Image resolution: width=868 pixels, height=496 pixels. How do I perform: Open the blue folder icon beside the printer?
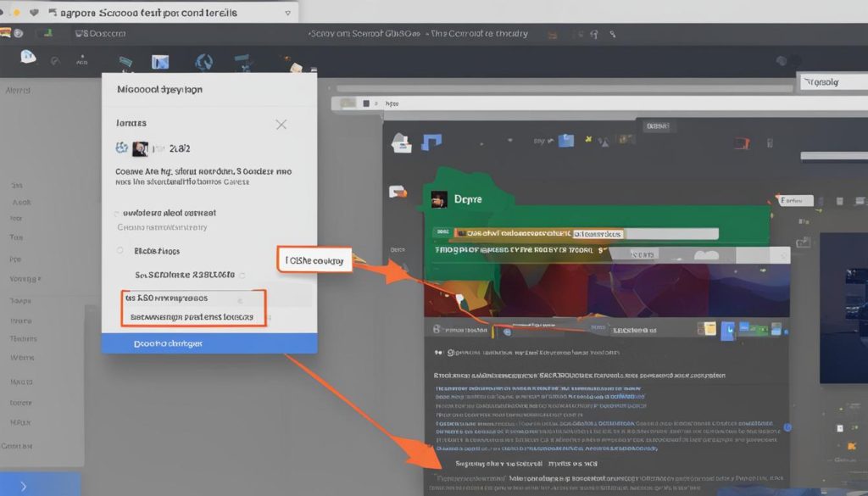(431, 142)
